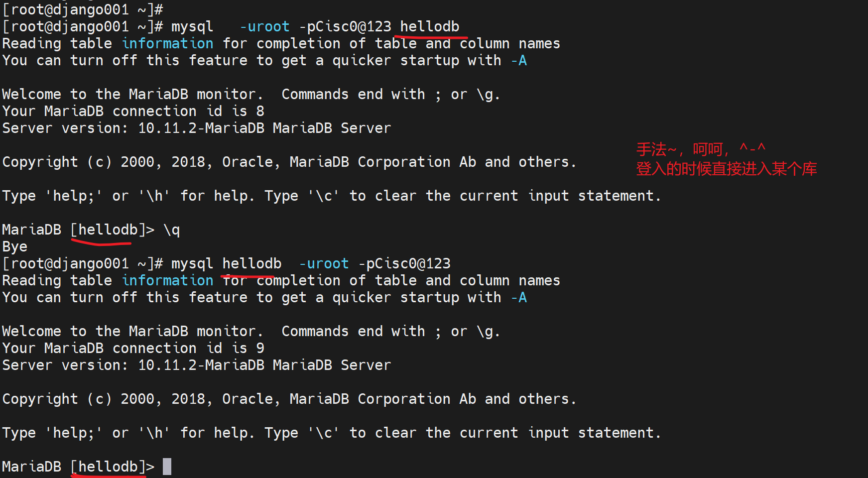Click "hellodb" ending the first mysql command
The height and width of the screenshot is (478, 868).
tap(430, 26)
